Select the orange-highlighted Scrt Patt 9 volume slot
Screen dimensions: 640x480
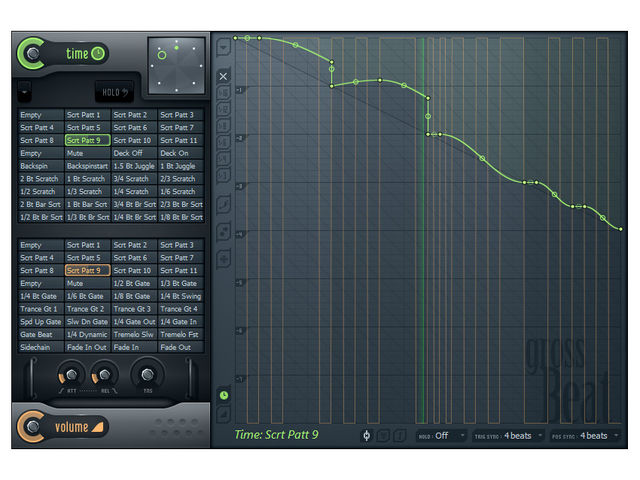point(87,270)
